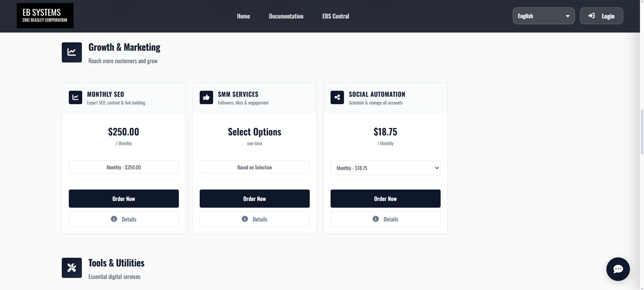Expand the Monthly - $18.75 billing dropdown
Image resolution: width=644 pixels, height=290 pixels.
385,168
